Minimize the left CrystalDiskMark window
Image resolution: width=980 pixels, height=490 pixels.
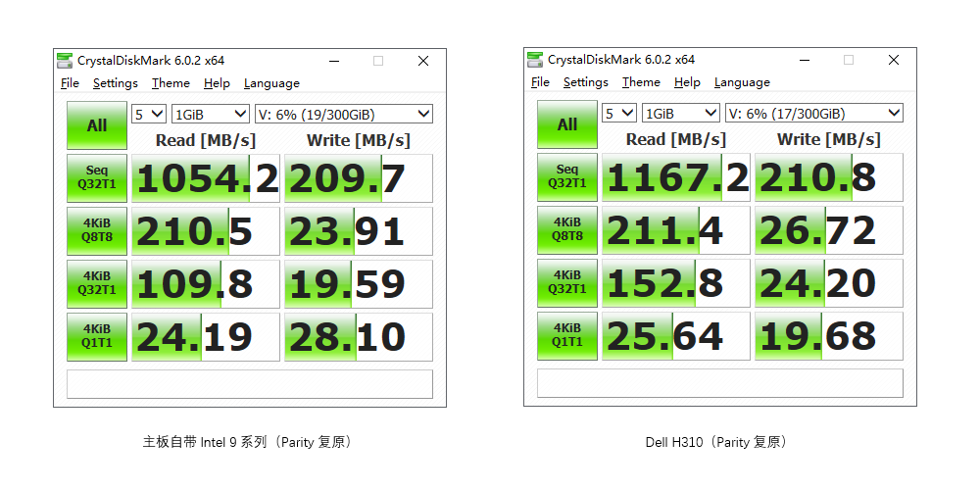[x=334, y=61]
